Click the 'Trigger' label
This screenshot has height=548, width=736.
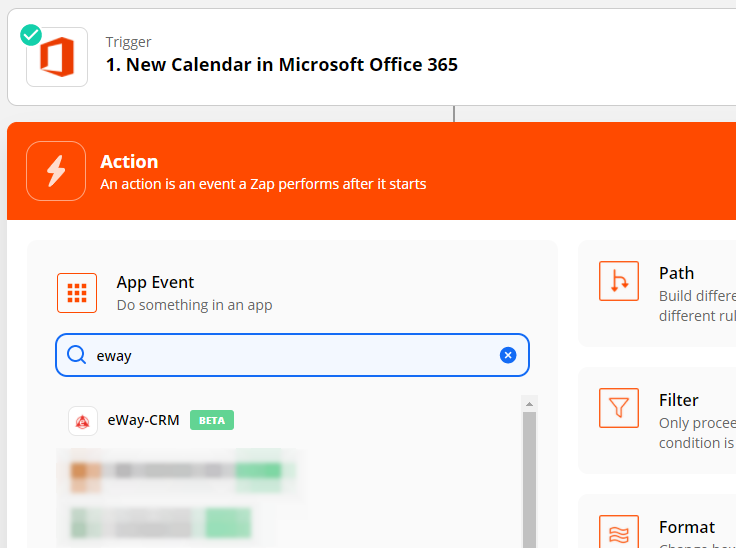click(128, 42)
